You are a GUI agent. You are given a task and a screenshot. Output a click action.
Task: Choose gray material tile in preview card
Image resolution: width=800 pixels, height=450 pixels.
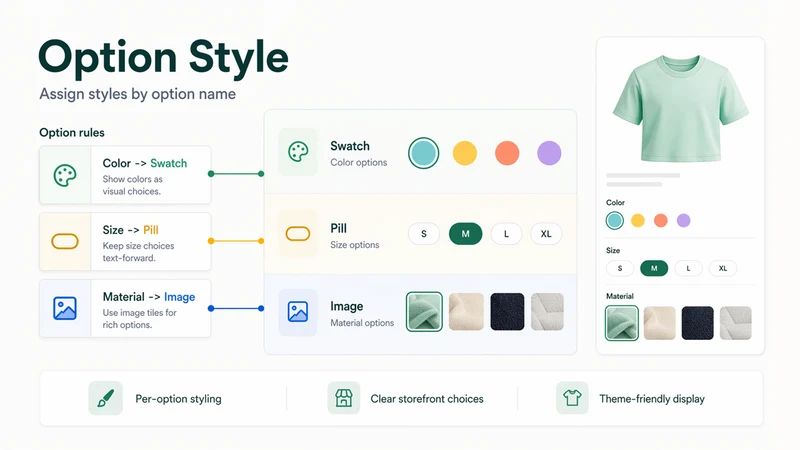(x=736, y=323)
